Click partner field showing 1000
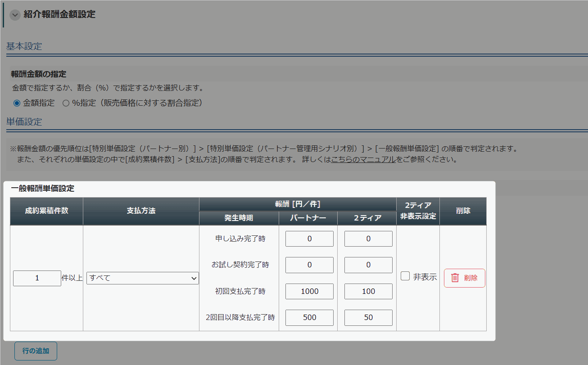 coord(309,292)
